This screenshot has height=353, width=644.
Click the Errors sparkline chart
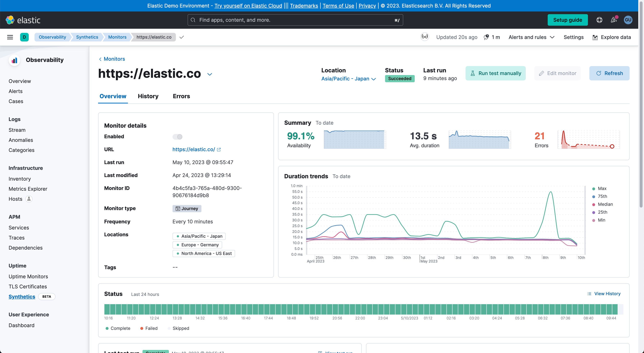pos(588,139)
